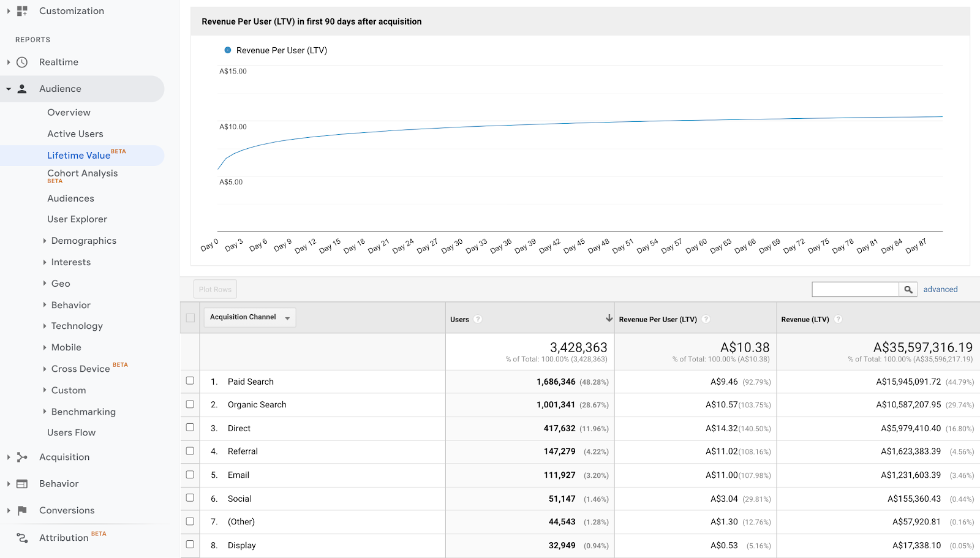The height and width of the screenshot is (558, 980).
Task: Click the Behavior sidebar icon
Action: click(22, 483)
